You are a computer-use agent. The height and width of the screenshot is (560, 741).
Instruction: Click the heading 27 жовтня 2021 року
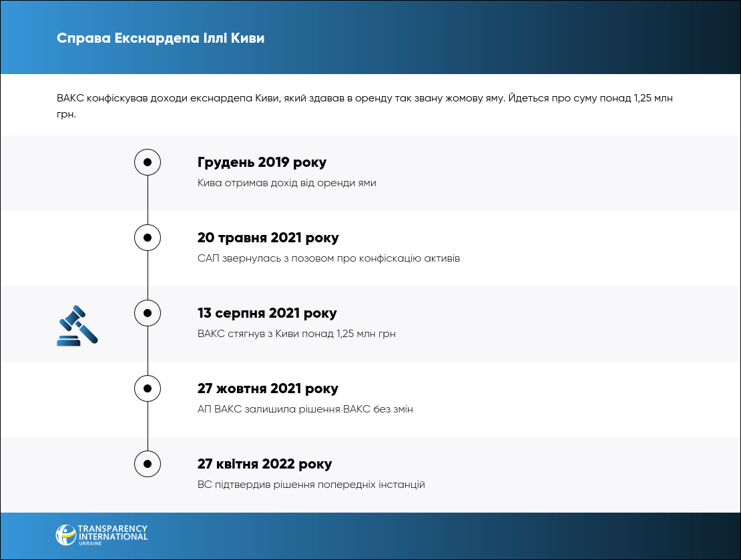pyautogui.click(x=268, y=389)
